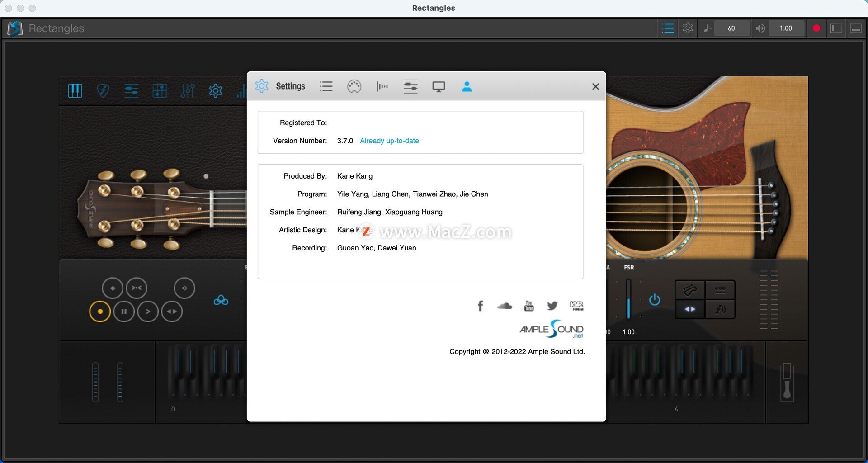Viewport: 868px width, 463px height.
Task: Click the red record button
Action: coord(816,28)
